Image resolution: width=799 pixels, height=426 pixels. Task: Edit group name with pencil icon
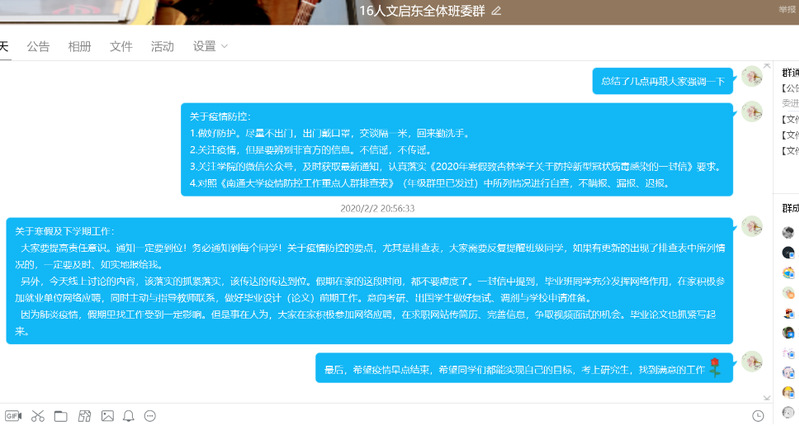click(496, 11)
